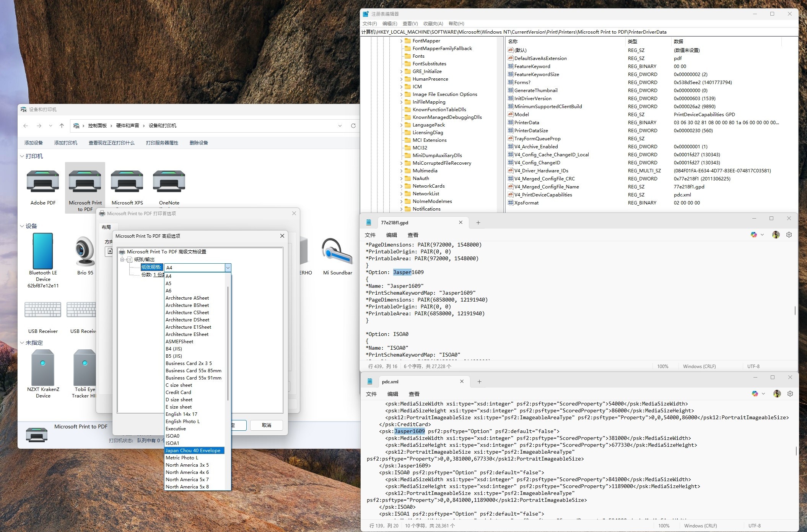Viewport: 807px width, 532px height.
Task: Collapse the 打印机 group
Action: (x=22, y=156)
